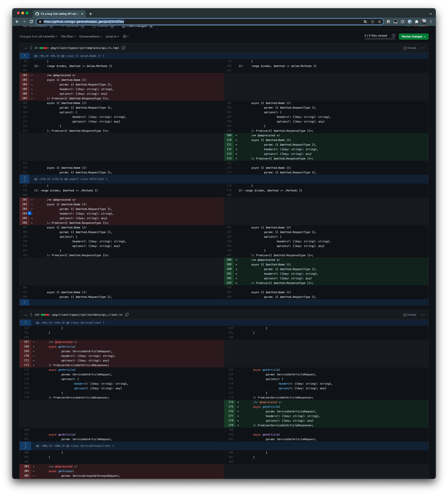Mark api_client.ts as Viewed
Image resolution: width=448 pixels, height=495 pixels.
tap(405, 315)
